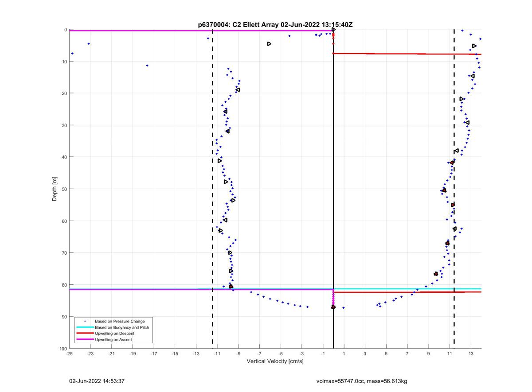Click x-axis tick label 13

coord(471,353)
